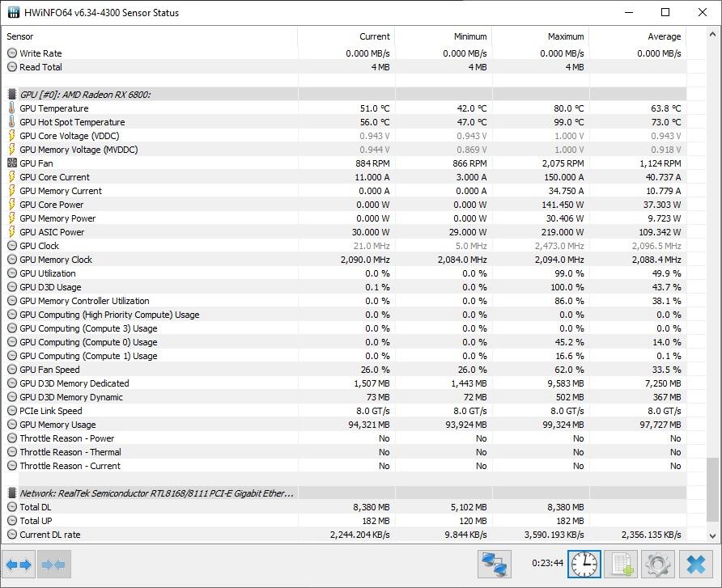722x588 pixels.
Task: Click the 3,590.193 KB/s maximum DL rate value
Action: coord(554,535)
